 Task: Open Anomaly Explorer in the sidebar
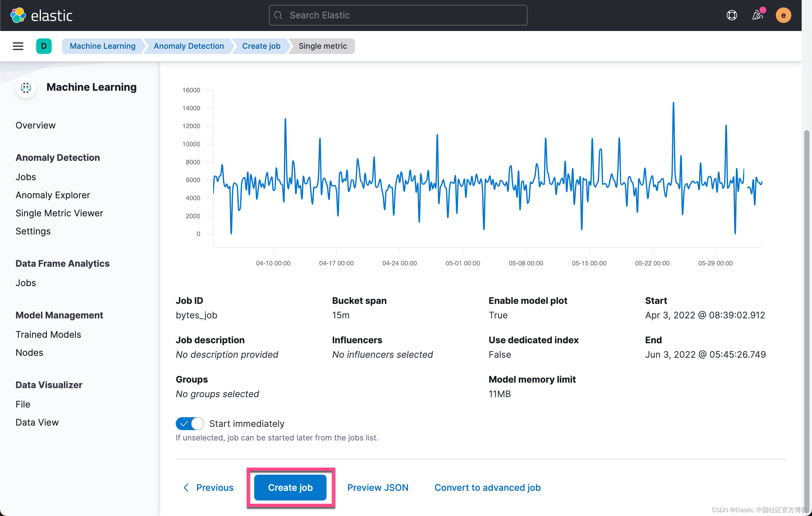pyautogui.click(x=53, y=195)
